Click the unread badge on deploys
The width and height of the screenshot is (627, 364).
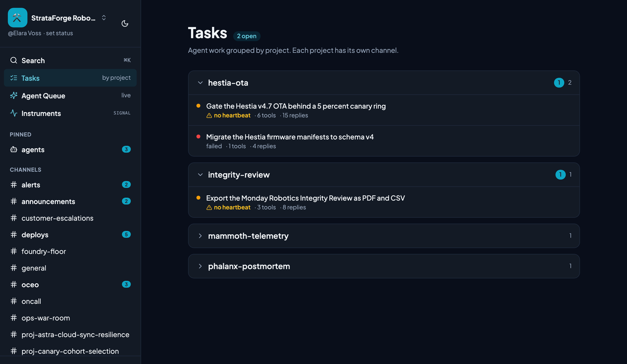tap(126, 234)
